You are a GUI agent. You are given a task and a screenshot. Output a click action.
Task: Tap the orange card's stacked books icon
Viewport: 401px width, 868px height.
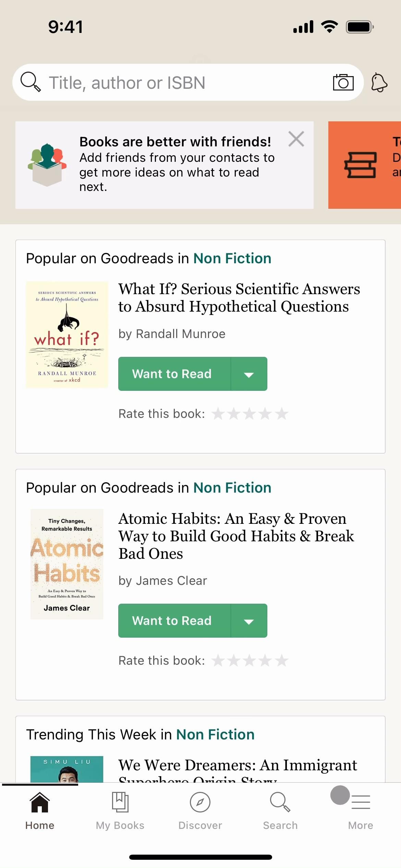pos(360,165)
